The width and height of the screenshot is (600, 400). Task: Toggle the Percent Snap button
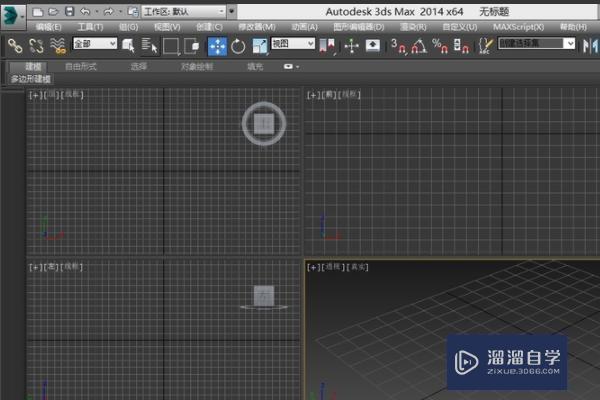440,46
